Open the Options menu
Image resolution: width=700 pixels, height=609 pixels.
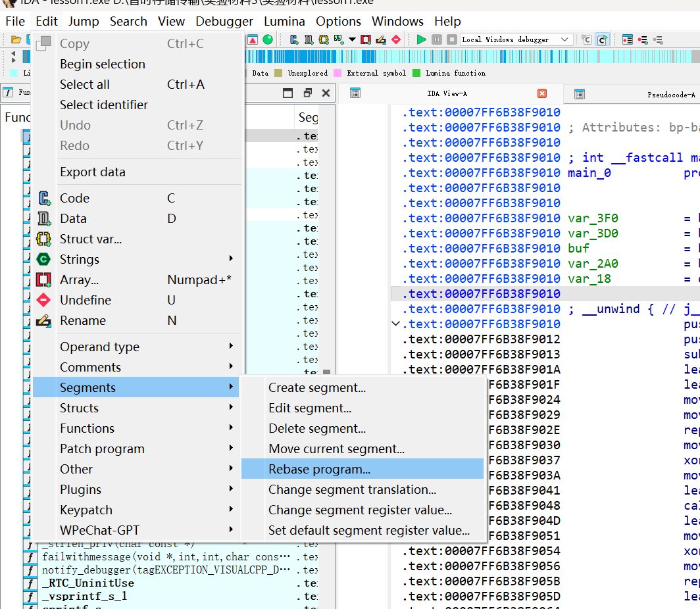(x=338, y=22)
